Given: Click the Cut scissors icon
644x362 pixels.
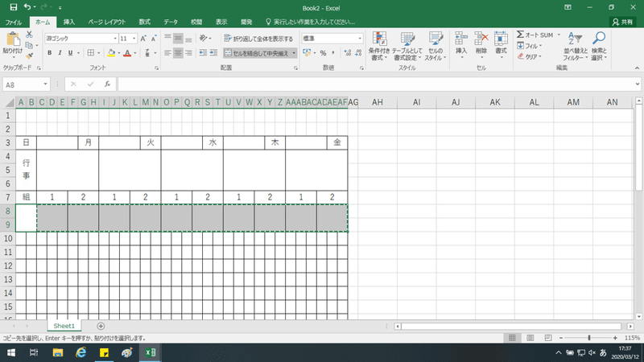Looking at the screenshot, I should click(x=29, y=35).
